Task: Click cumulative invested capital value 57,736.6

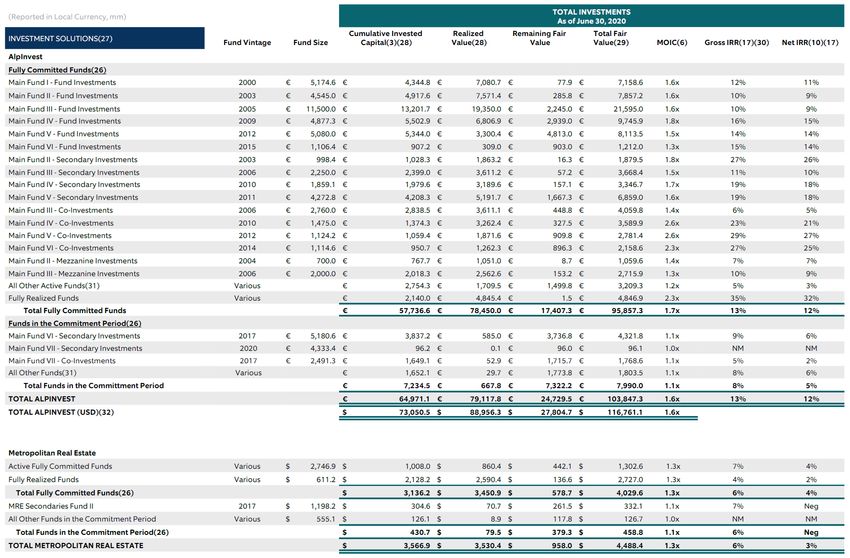Action: 415,311
